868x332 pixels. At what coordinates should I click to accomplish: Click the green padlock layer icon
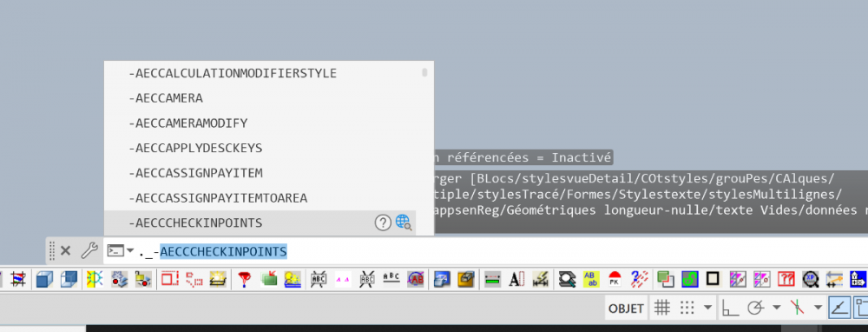click(x=689, y=279)
